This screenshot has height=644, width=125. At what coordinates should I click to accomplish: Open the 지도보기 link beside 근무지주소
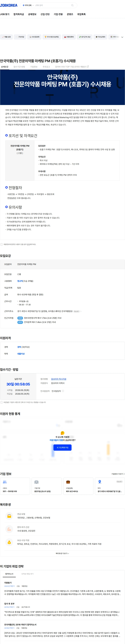tap(76, 311)
